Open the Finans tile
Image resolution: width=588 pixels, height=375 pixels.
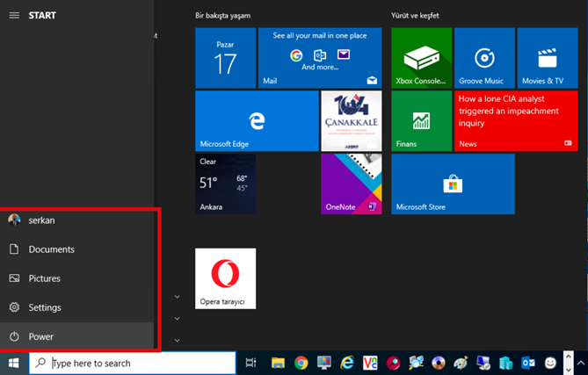[x=422, y=121]
